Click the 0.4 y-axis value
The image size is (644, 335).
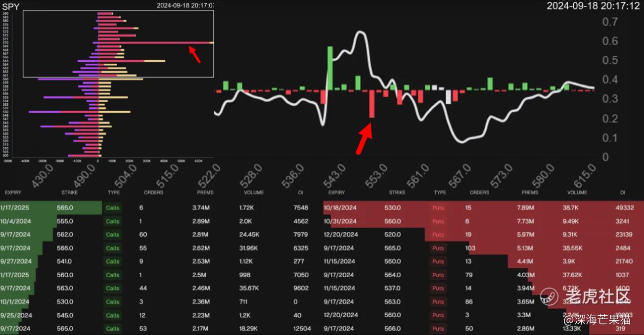[x=610, y=80]
